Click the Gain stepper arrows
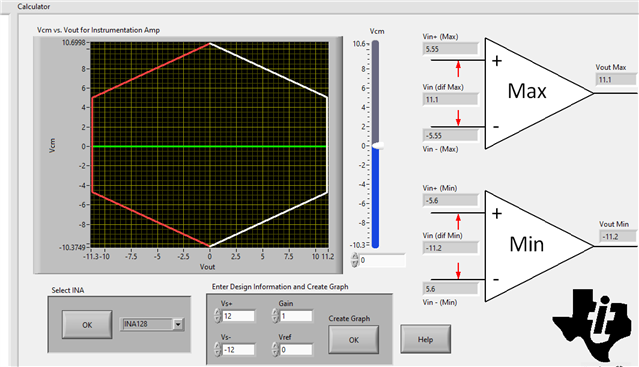639x367 pixels. pyautogui.click(x=275, y=316)
